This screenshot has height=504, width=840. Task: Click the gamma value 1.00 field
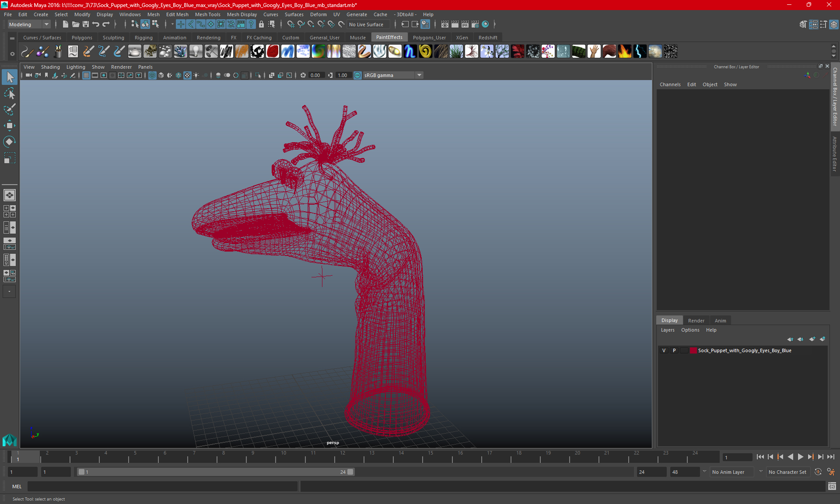tap(343, 75)
